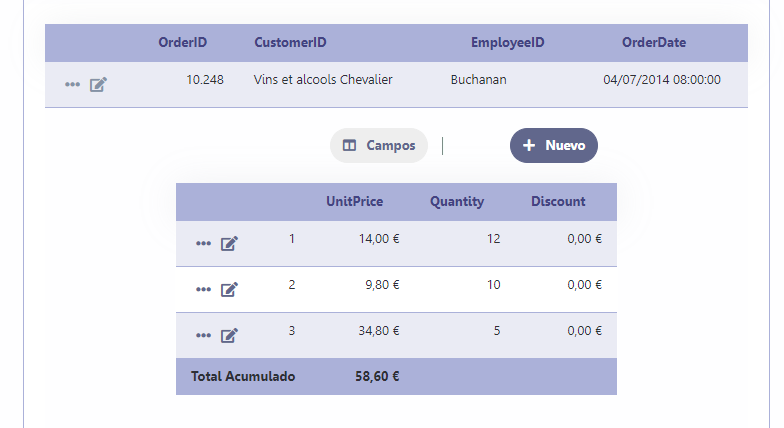Image resolution: width=784 pixels, height=428 pixels.
Task: Sort by the UnitPrice column header
Action: pyautogui.click(x=354, y=201)
